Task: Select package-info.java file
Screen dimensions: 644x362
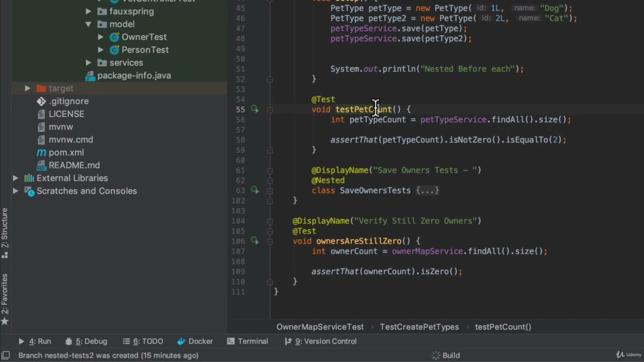Action: click(134, 75)
